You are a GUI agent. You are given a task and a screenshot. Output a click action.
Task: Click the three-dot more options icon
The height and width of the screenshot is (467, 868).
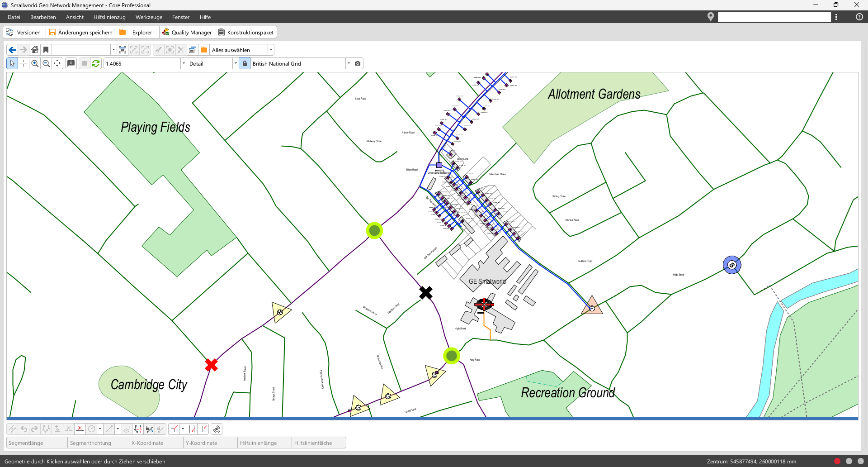coord(836,17)
